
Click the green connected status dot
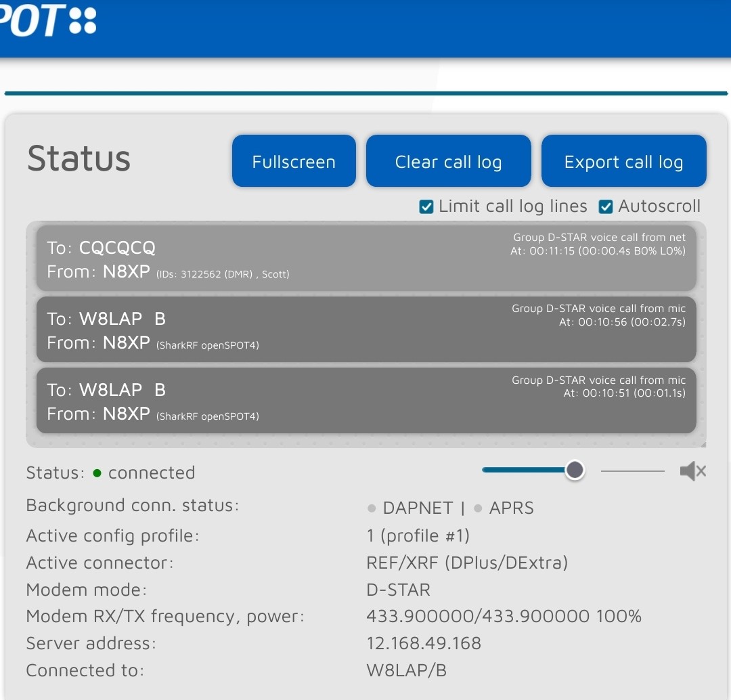click(97, 473)
